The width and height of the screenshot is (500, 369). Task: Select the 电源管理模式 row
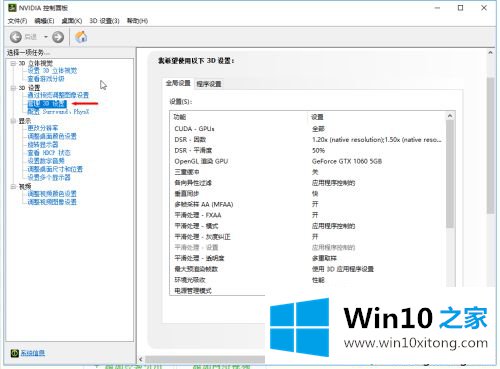click(x=218, y=291)
